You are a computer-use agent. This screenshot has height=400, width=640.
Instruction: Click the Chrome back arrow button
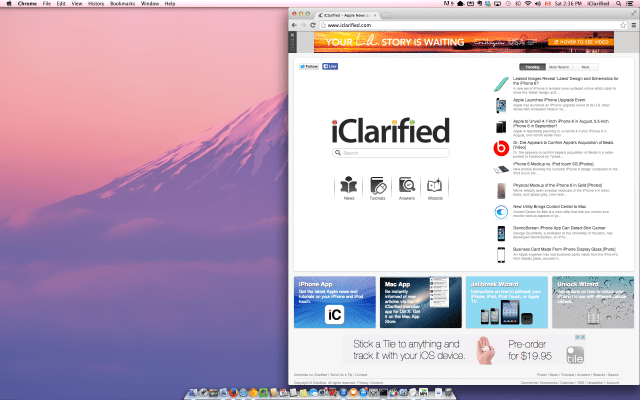[294, 25]
